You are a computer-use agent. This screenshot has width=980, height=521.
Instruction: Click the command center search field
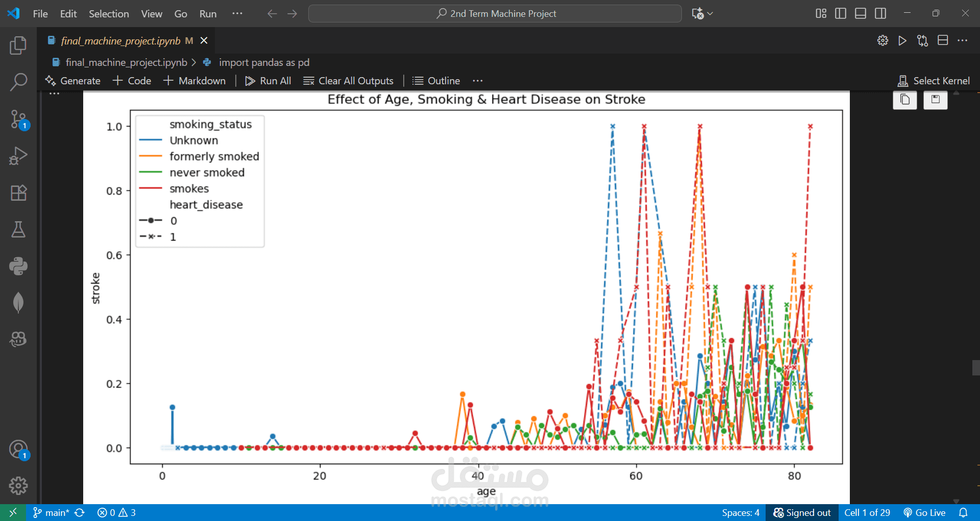click(495, 14)
